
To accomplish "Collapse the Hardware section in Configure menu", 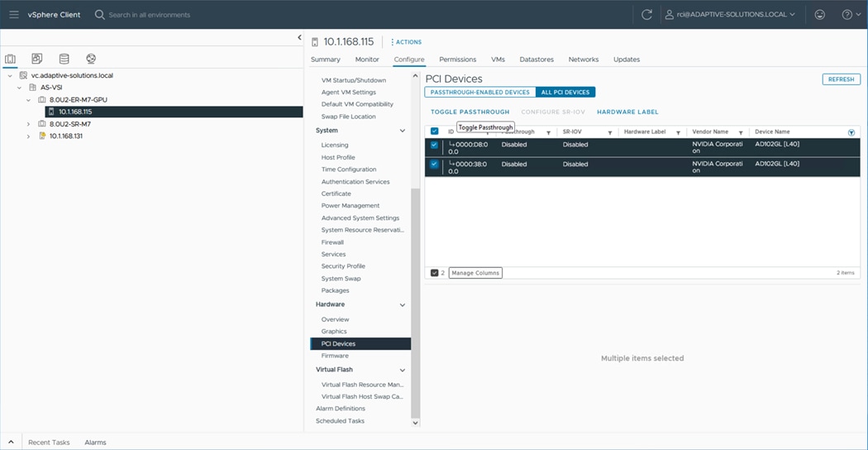I will (403, 304).
